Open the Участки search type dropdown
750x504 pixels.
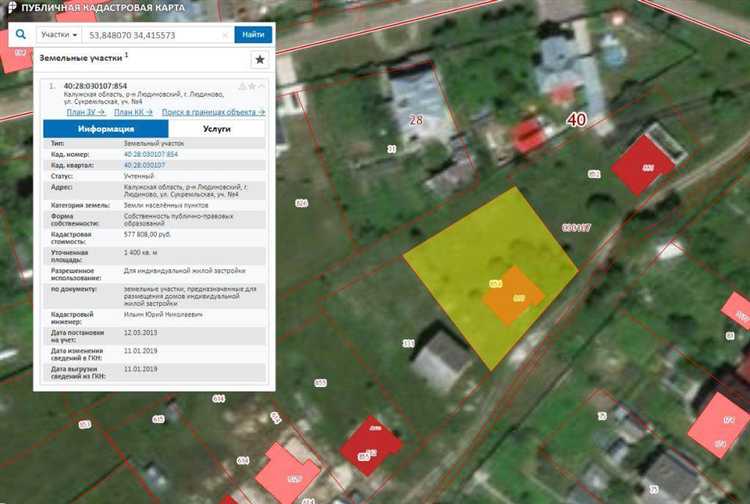click(59, 34)
